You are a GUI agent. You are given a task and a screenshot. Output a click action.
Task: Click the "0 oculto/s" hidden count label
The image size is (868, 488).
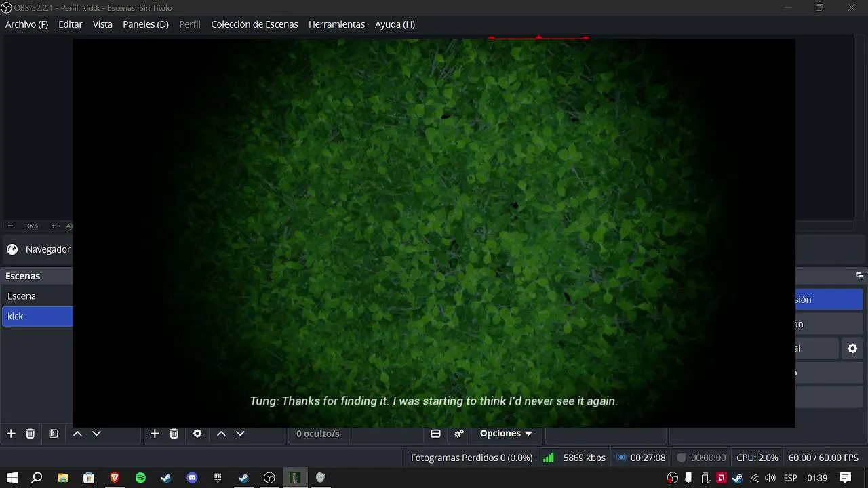(318, 434)
